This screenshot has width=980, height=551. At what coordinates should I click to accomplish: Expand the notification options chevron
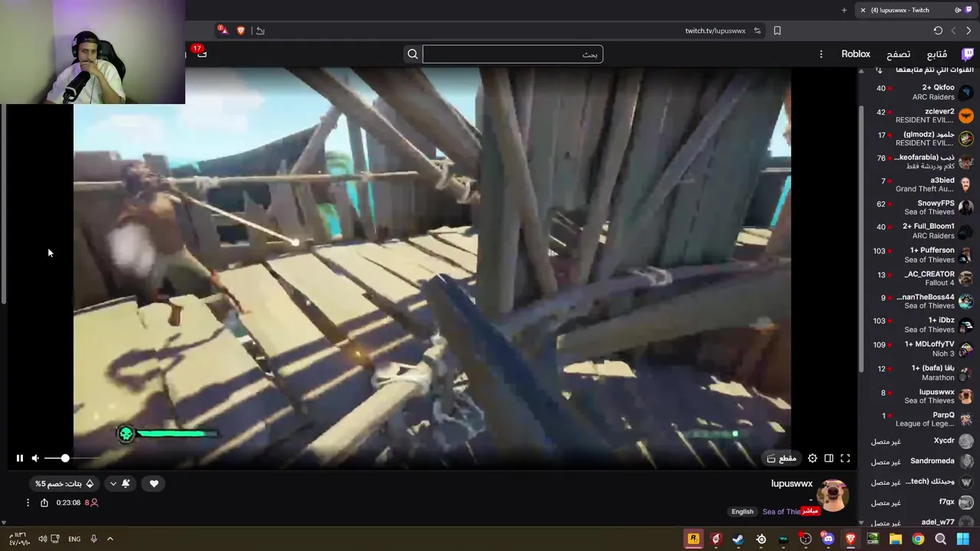point(113,484)
